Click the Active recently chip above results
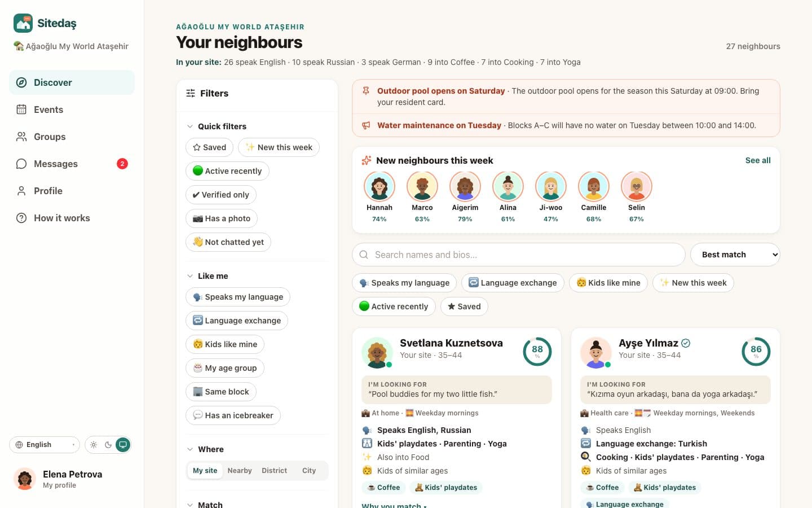The image size is (812, 508). click(x=394, y=306)
